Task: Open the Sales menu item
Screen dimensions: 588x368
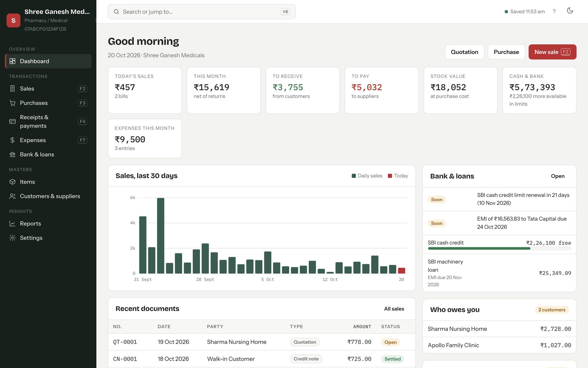Action: point(48,89)
